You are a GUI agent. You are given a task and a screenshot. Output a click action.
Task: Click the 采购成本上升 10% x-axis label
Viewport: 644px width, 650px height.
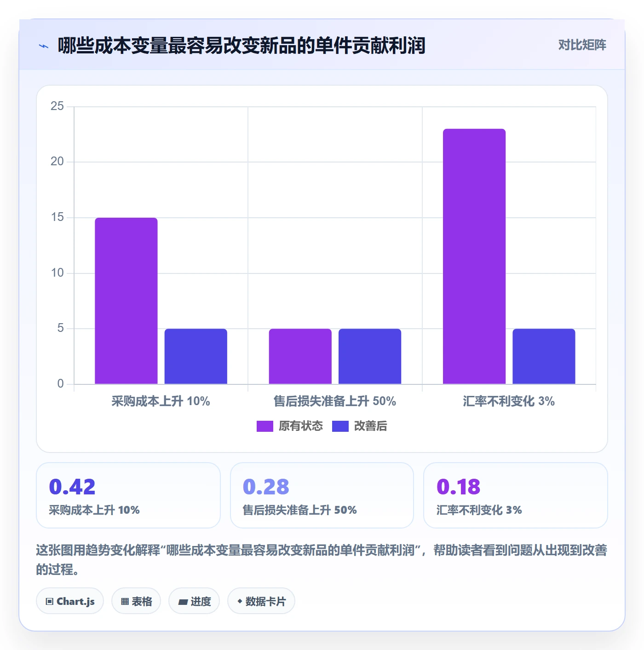click(161, 401)
